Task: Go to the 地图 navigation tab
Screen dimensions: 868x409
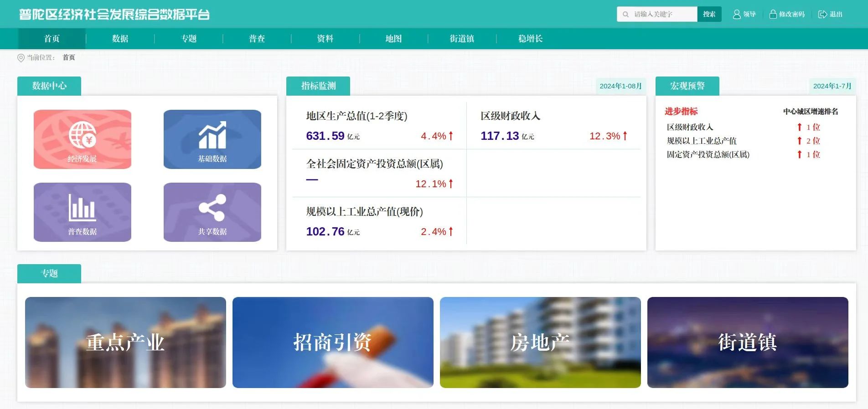Action: [x=393, y=39]
